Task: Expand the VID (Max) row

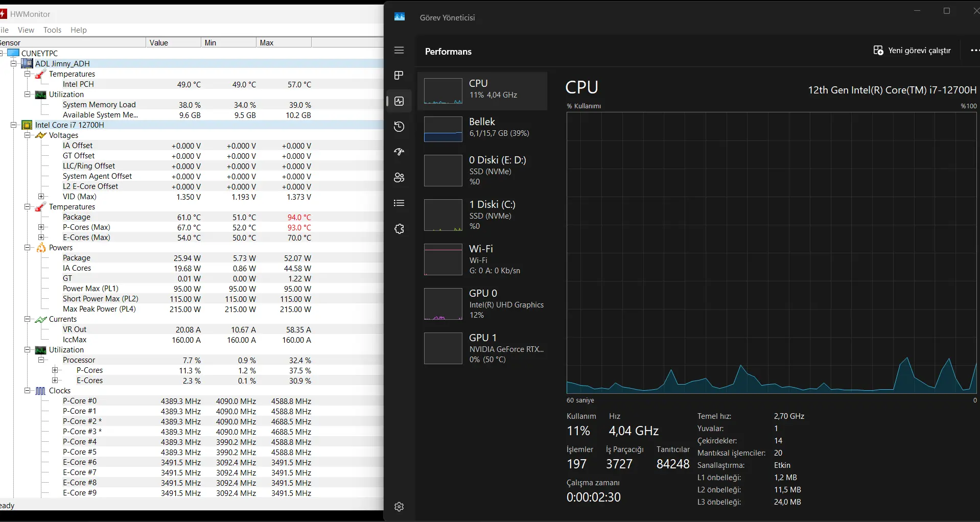Action: tap(41, 196)
